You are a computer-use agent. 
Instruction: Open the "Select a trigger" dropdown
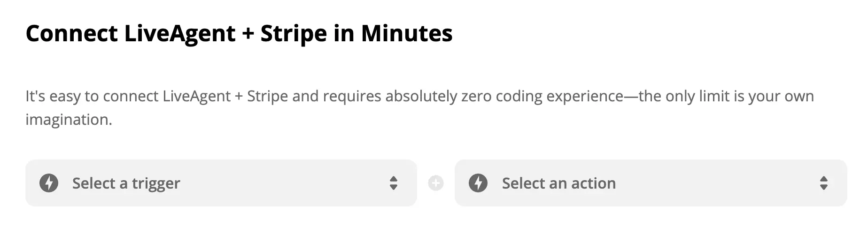[221, 183]
